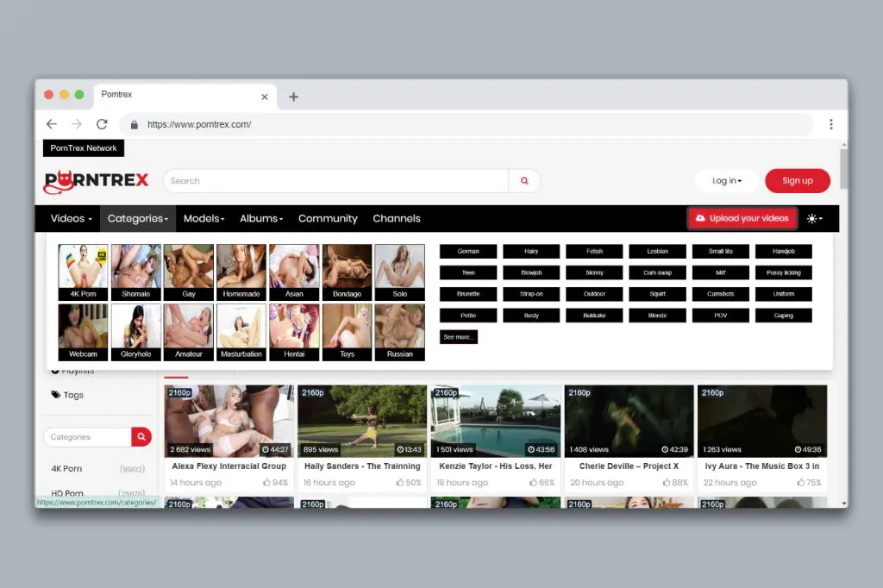Click inside the Categories filter input field
This screenshot has height=588, width=883.
click(86, 437)
